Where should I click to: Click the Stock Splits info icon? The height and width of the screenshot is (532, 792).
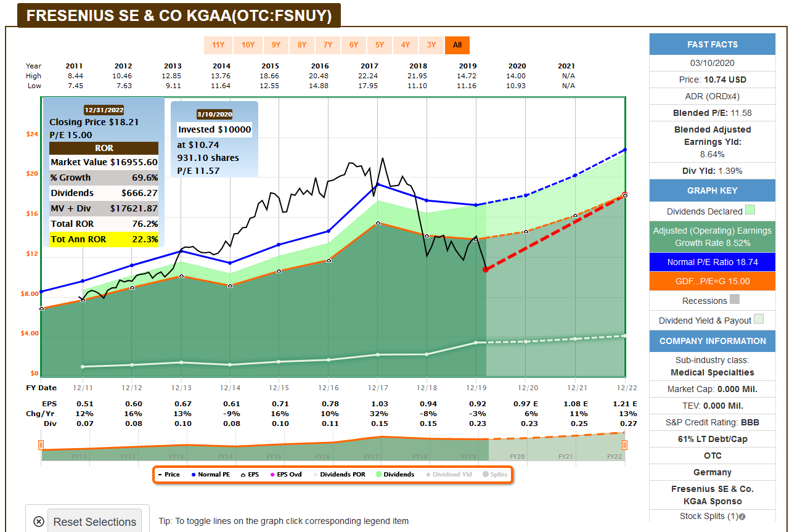click(741, 517)
